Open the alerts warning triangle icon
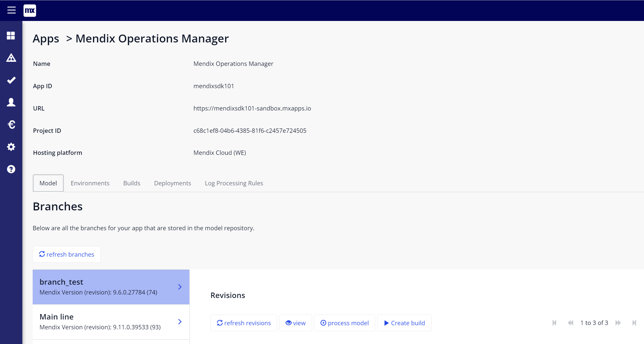 (11, 58)
